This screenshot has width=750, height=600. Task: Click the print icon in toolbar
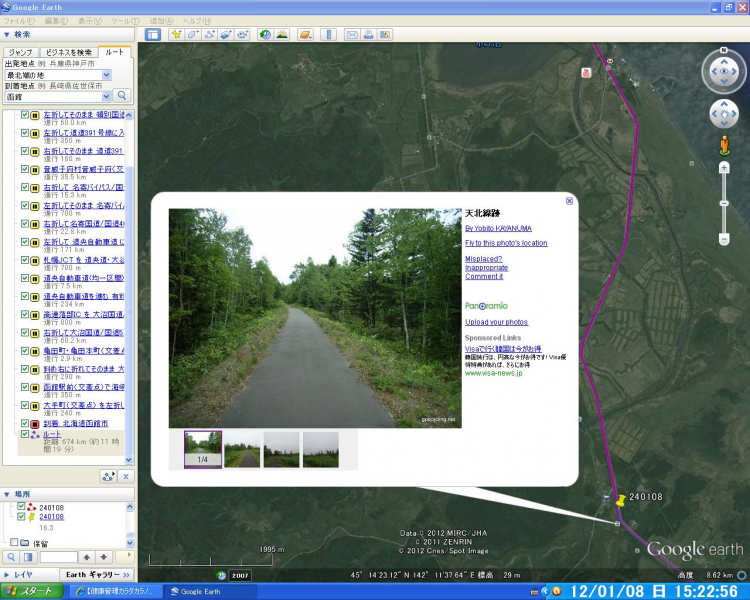pos(369,34)
